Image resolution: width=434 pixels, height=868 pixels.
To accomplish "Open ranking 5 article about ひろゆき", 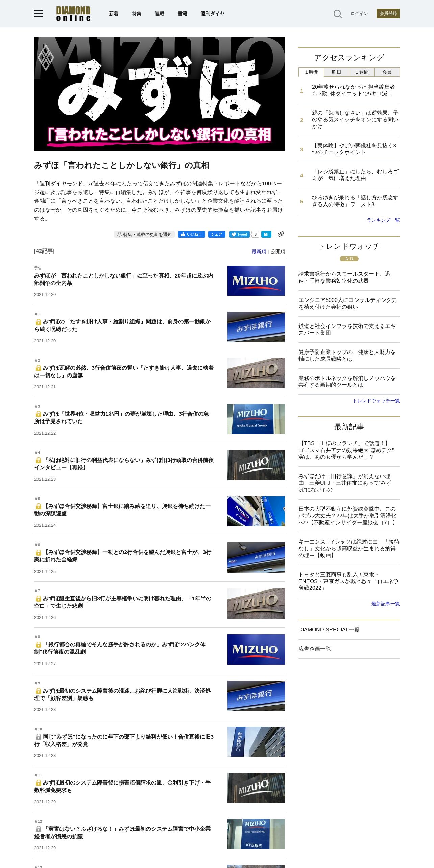I will (355, 201).
